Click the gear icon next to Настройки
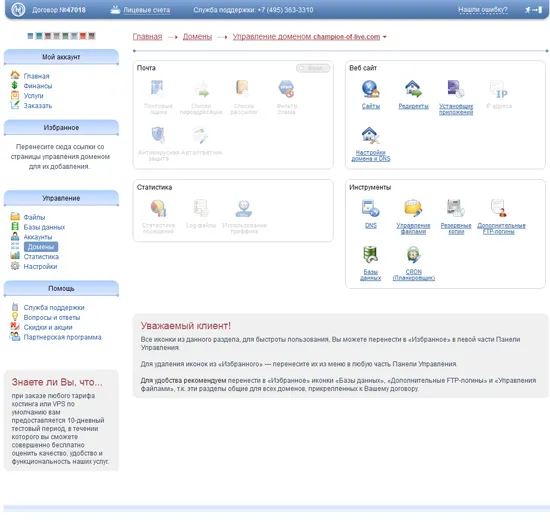 (x=15, y=266)
